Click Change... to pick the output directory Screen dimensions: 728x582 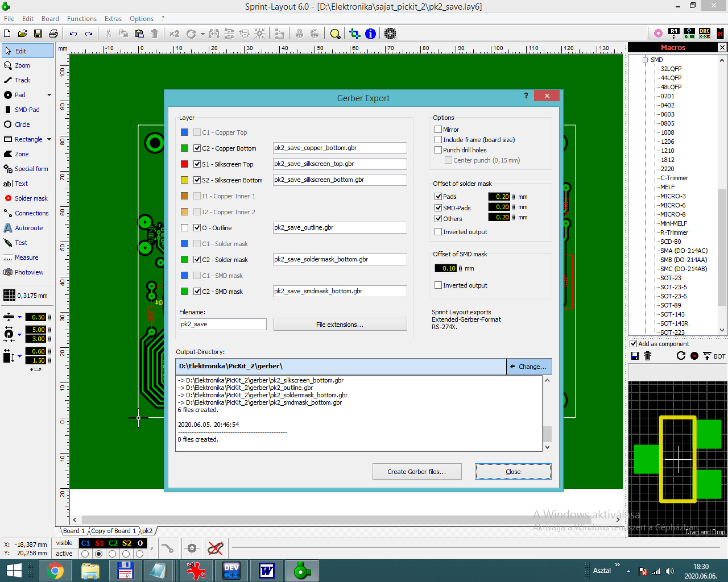tap(529, 367)
